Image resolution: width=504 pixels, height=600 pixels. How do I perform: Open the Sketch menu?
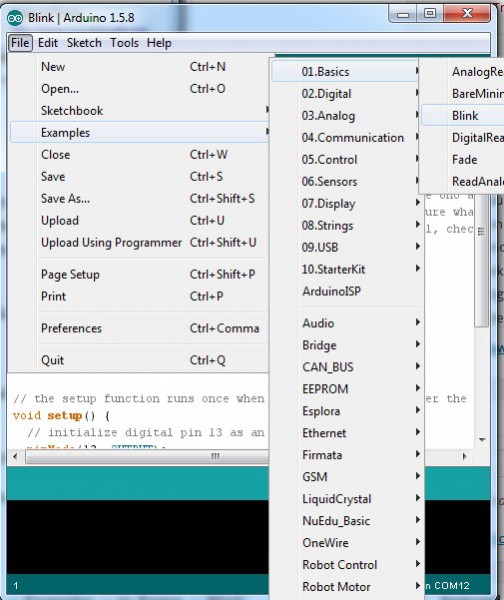(84, 43)
